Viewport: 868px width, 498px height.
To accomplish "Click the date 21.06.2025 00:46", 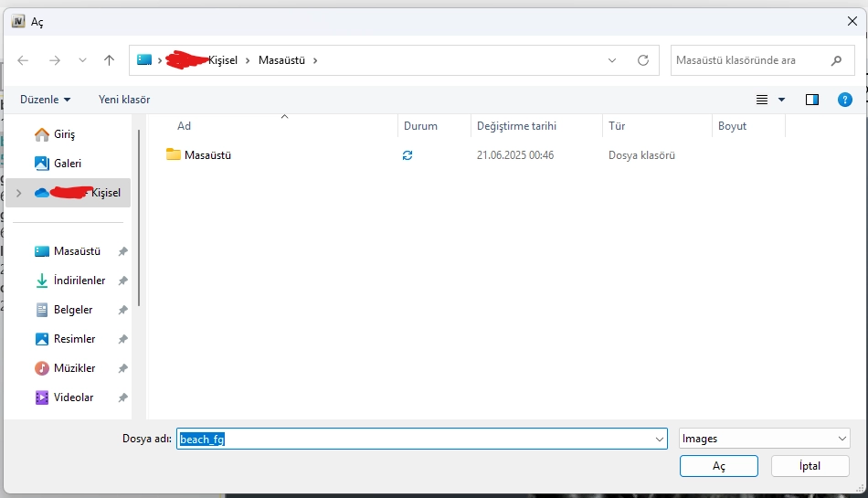I will point(515,155).
